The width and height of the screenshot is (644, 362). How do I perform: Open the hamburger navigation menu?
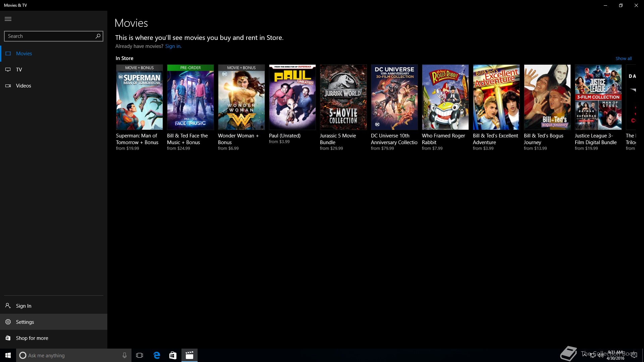8,19
